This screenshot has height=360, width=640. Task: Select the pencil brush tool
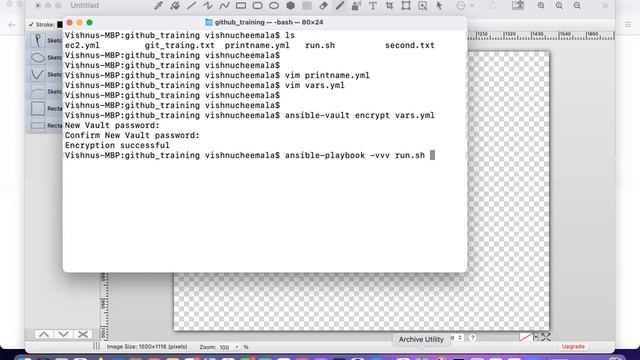(340, 6)
